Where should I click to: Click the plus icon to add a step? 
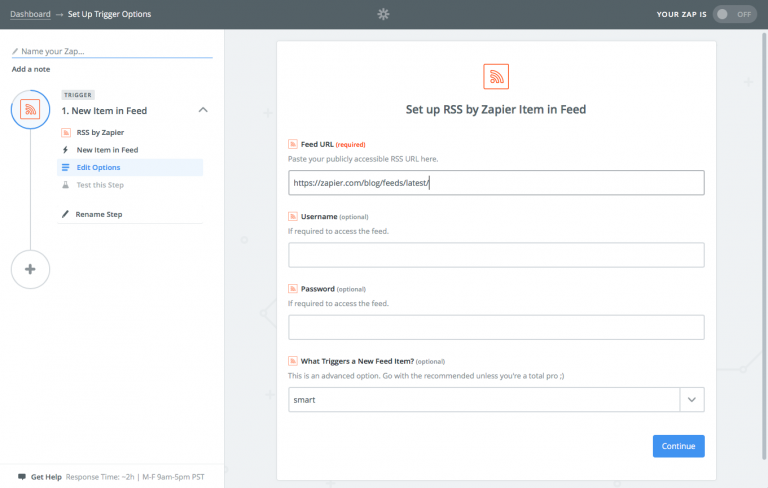tap(30, 269)
